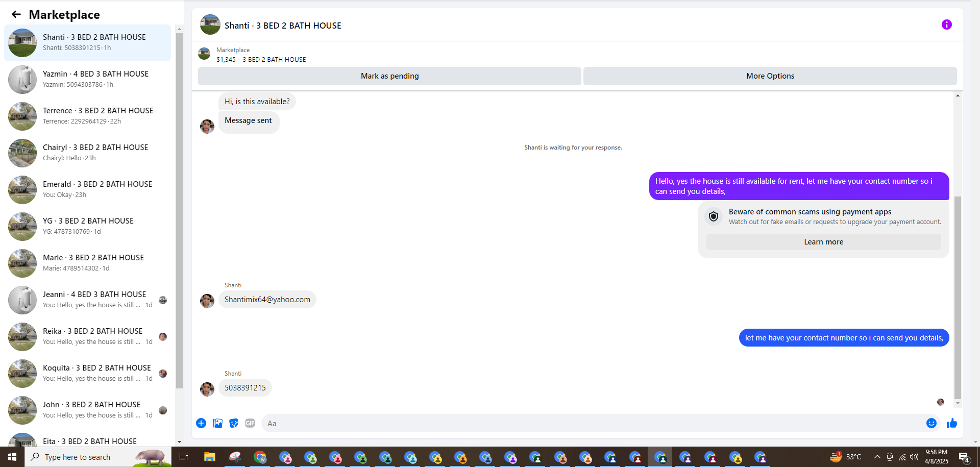980x467 pixels.
Task: Open Windows Start menu
Action: point(12,457)
